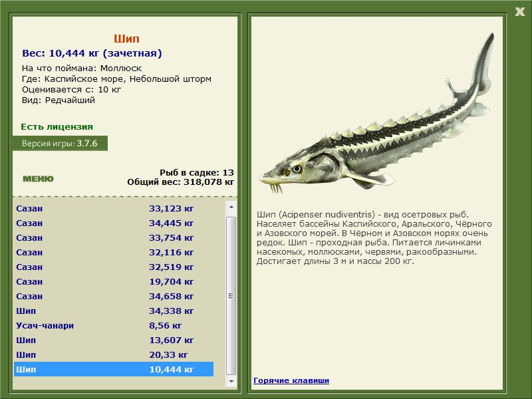Select Усач-чанари 8,56 кг row
This screenshot has width=532, height=399.
[x=114, y=325]
